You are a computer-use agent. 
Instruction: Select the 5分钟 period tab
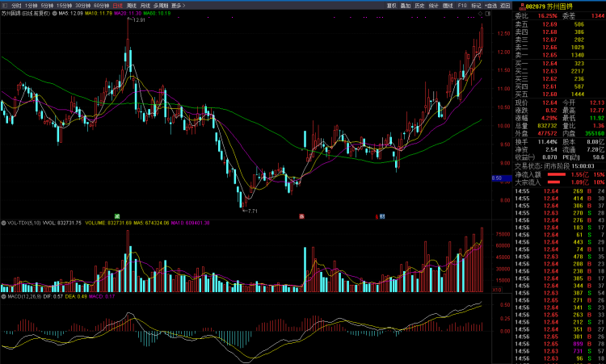pyautogui.click(x=47, y=6)
